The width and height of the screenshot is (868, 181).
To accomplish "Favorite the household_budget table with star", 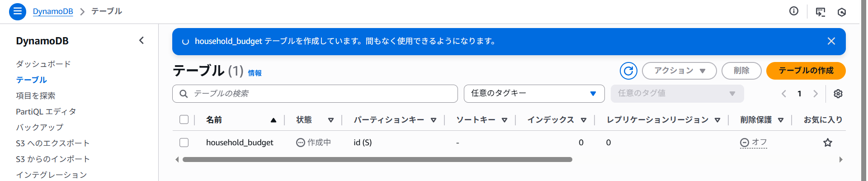I will 828,143.
